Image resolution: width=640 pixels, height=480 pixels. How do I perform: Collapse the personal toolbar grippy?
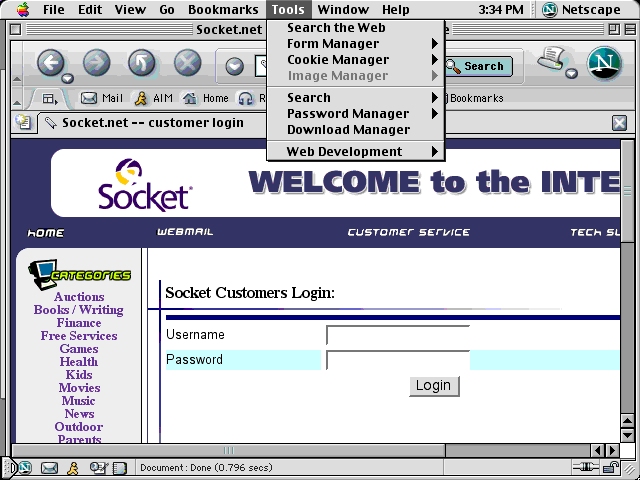17,102
